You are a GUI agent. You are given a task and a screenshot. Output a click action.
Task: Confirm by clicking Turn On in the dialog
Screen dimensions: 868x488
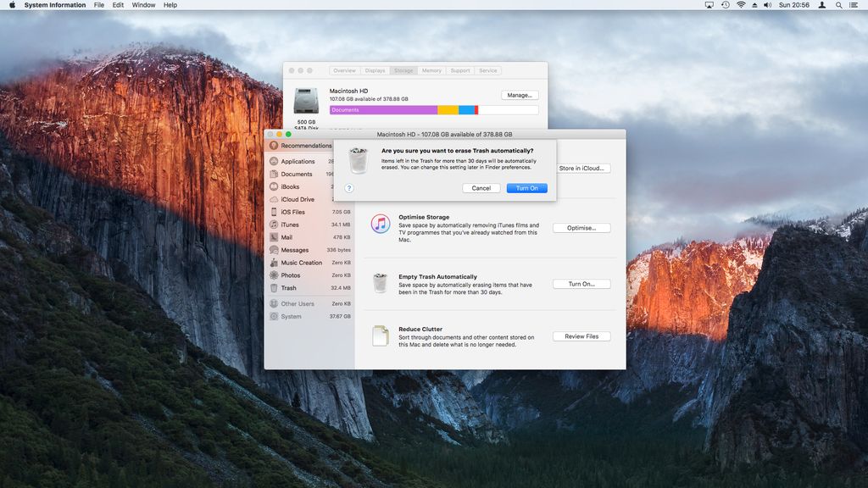click(526, 188)
